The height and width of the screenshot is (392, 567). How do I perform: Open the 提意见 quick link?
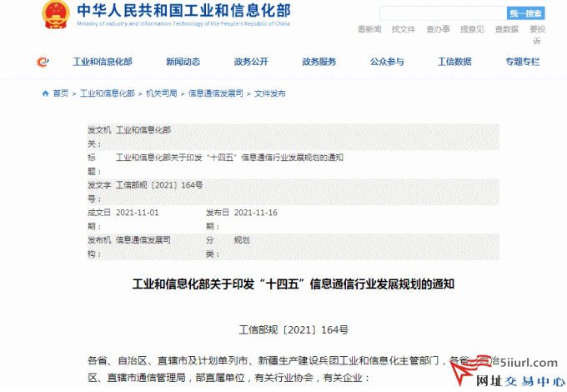pos(472,29)
